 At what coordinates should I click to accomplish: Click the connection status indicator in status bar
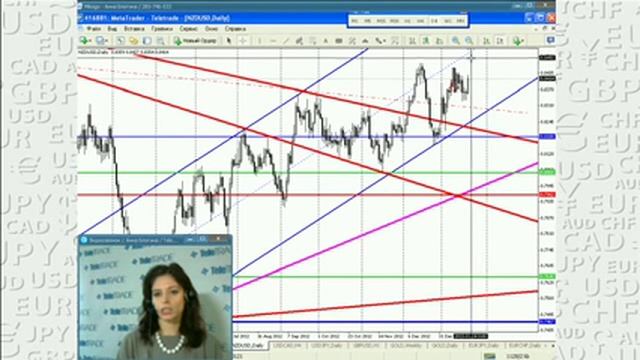click(490, 356)
